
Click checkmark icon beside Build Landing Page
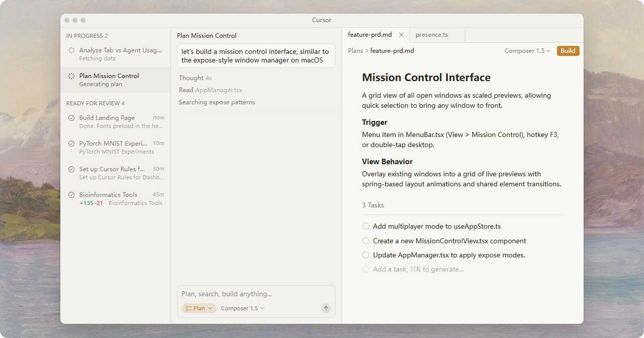coord(71,118)
